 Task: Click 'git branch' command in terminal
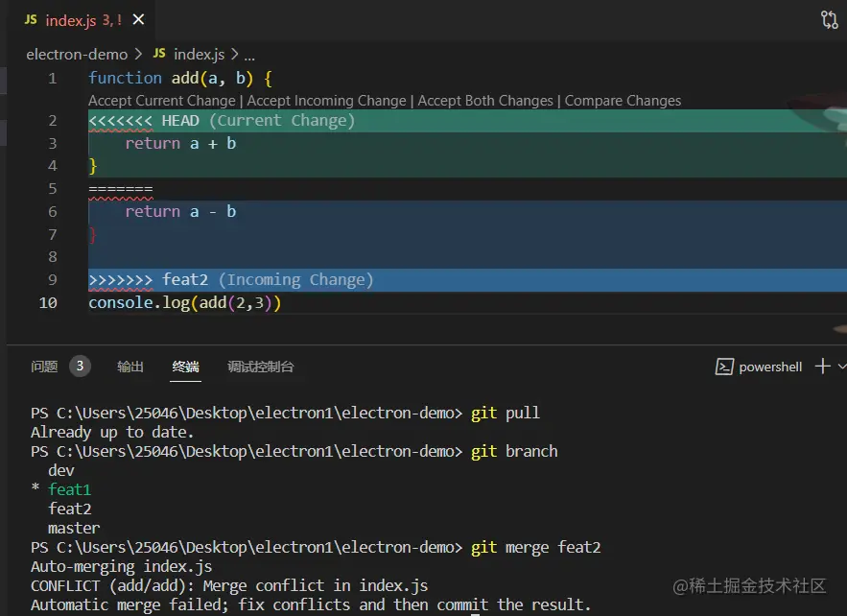pyautogui.click(x=514, y=452)
